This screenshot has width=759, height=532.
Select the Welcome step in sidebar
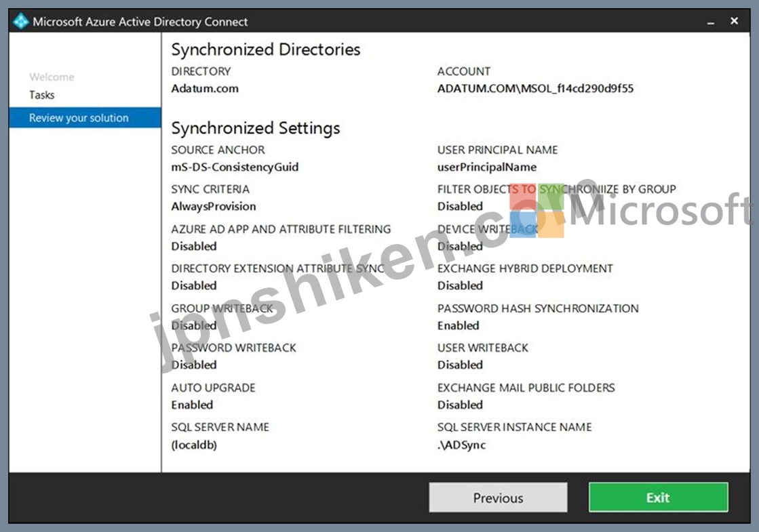point(52,77)
